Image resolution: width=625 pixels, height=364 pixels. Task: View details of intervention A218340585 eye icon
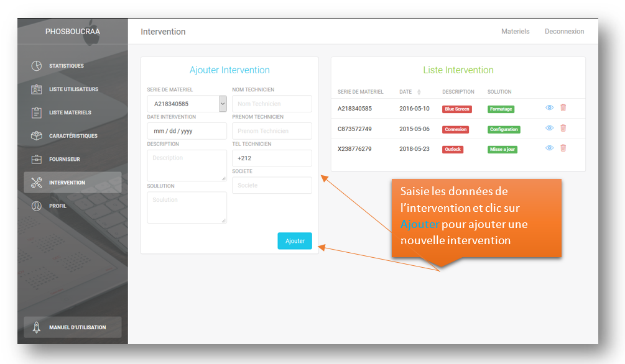549,107
